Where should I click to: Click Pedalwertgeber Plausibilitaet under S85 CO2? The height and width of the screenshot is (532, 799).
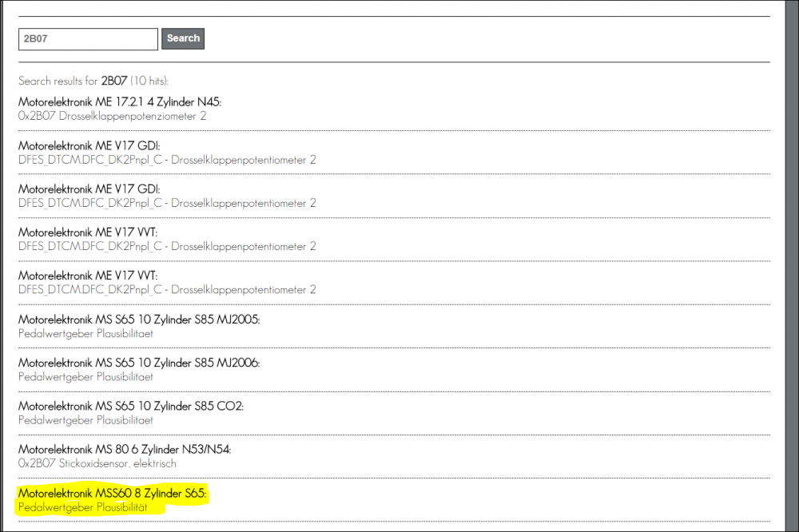[x=85, y=420]
